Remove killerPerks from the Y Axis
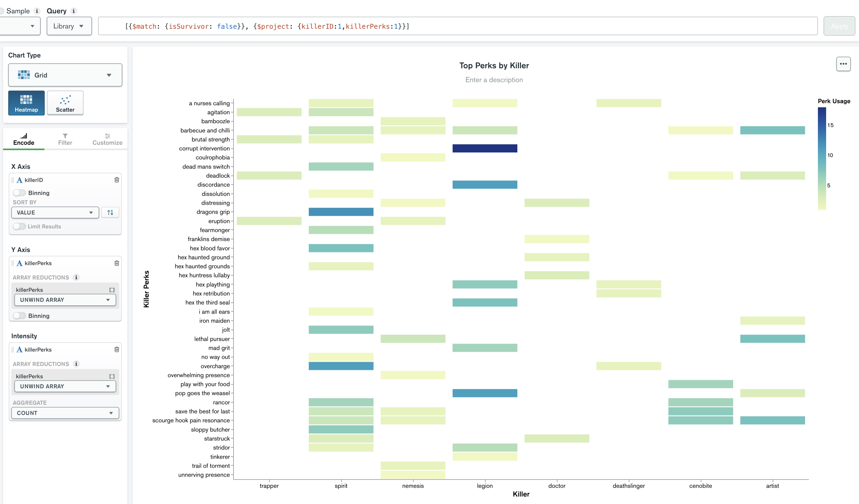The width and height of the screenshot is (859, 504). (x=117, y=263)
